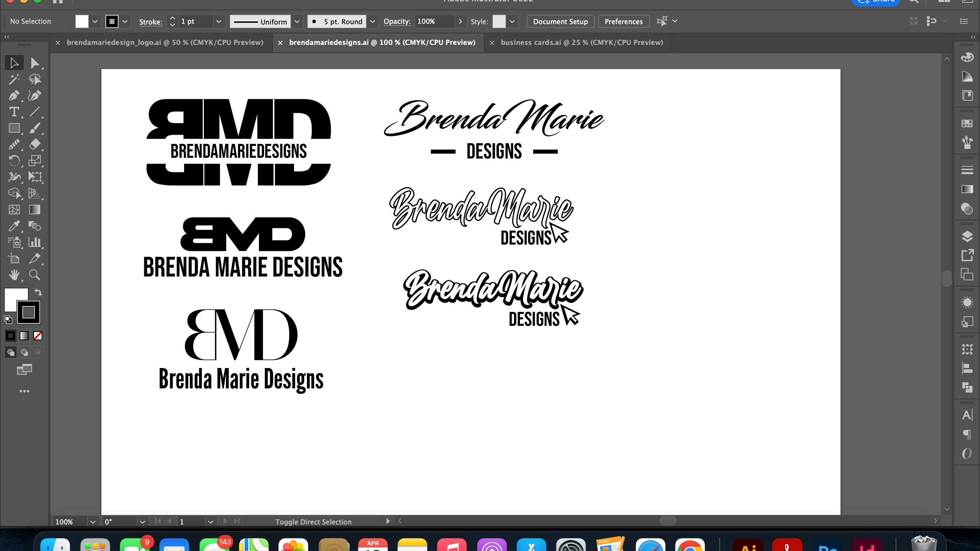Open the Stroke panel link

[x=151, y=22]
